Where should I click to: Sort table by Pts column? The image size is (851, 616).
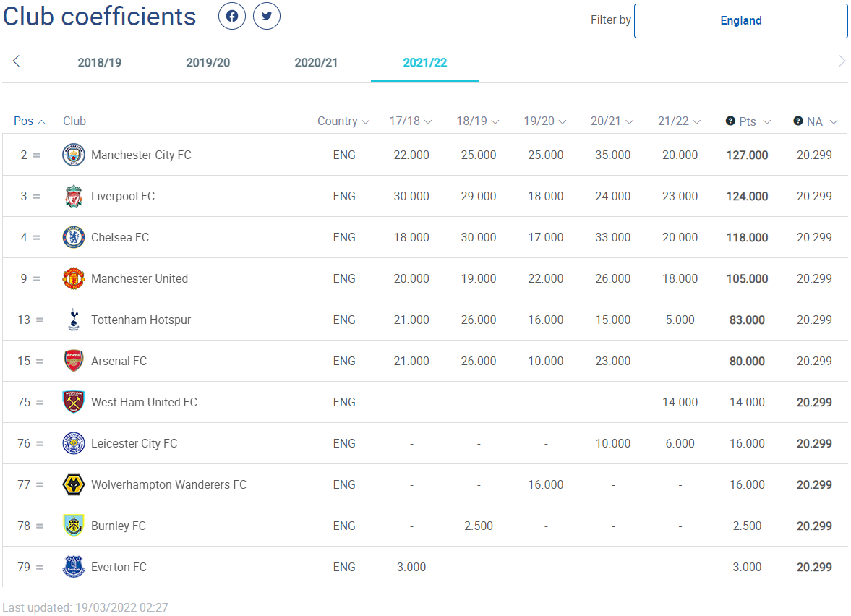tap(755, 121)
